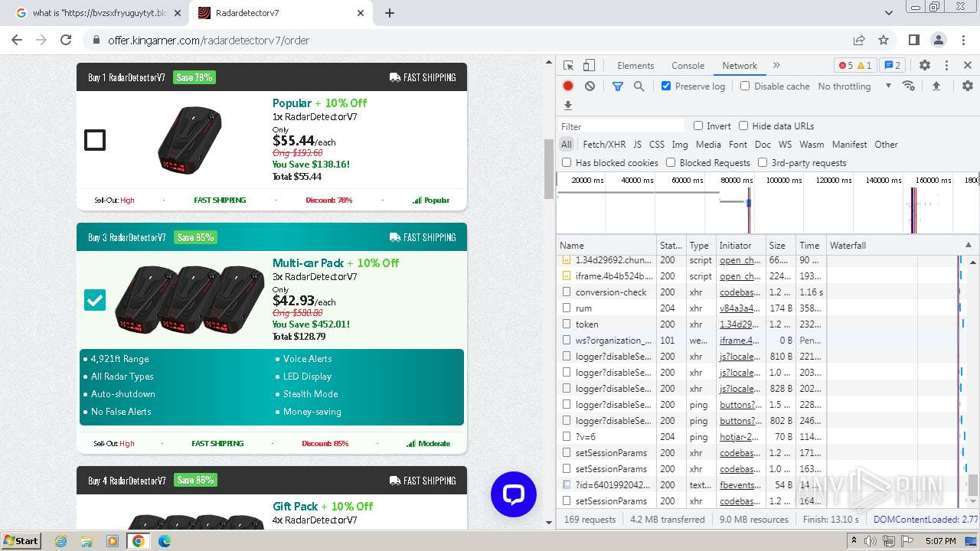Expand more DevTools tabs chevron
This screenshot has width=980, height=551.
pyautogui.click(x=776, y=66)
